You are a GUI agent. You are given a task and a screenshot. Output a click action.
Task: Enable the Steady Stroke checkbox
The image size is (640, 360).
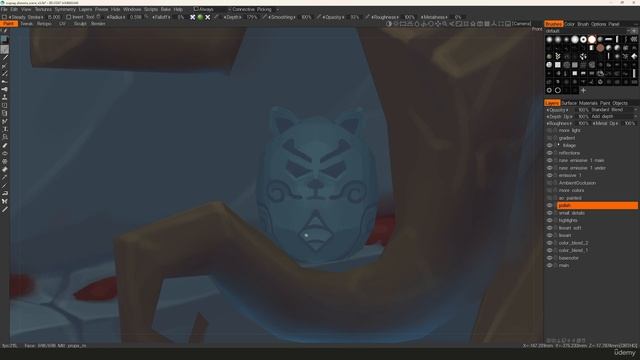[x=4, y=17]
